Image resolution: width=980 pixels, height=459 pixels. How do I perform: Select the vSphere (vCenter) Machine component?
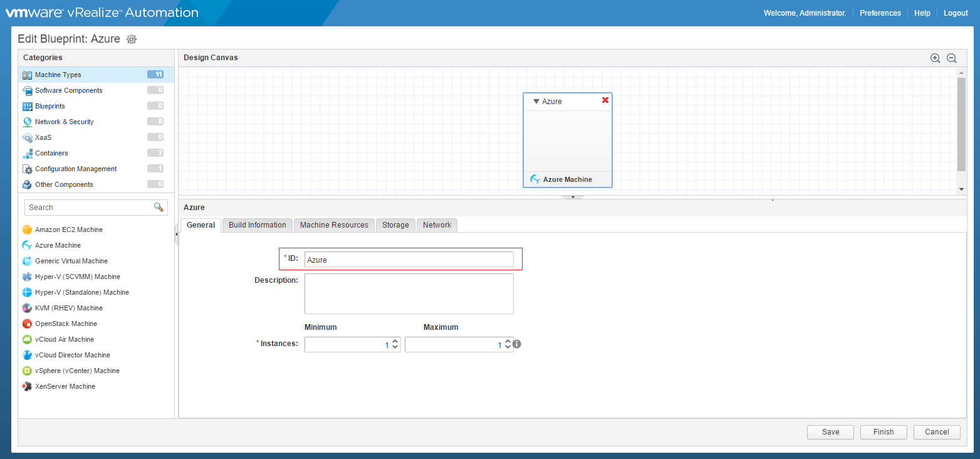pos(77,371)
